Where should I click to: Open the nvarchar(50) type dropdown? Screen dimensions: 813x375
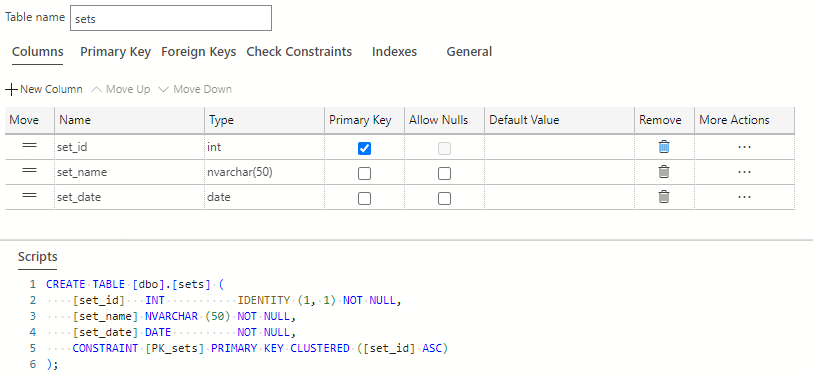264,172
